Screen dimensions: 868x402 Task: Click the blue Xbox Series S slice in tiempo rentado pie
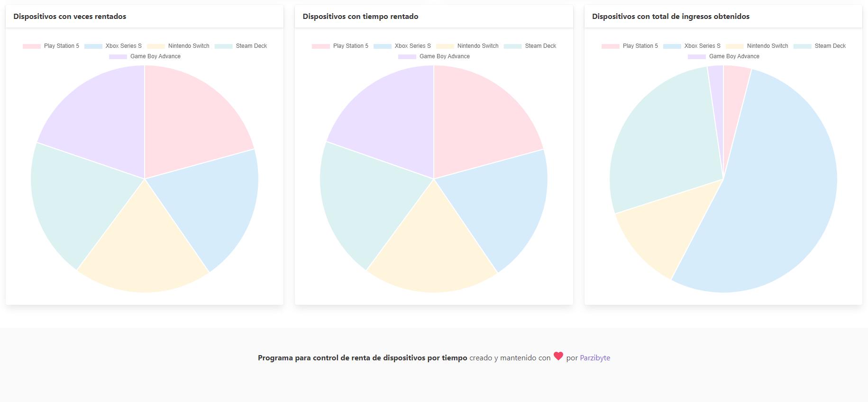coord(498,204)
